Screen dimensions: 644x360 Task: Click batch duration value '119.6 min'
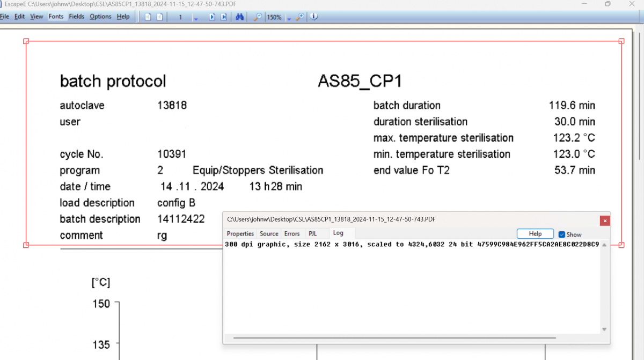572,105
